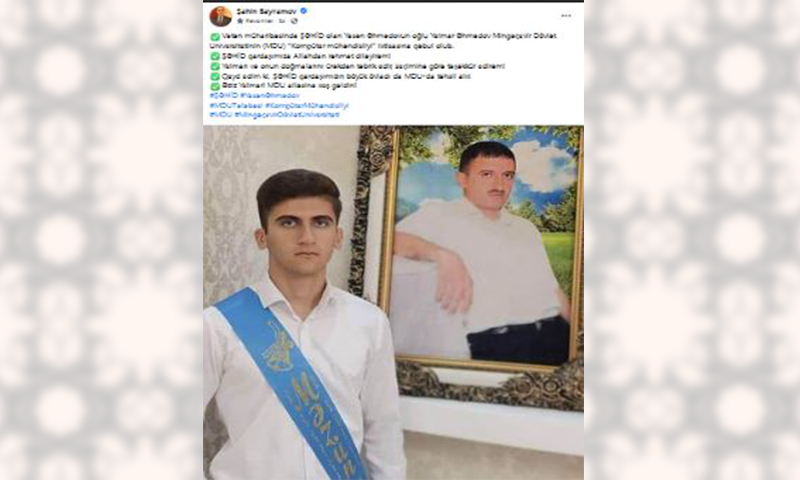This screenshot has height=480, width=800.
Task: Click the Şahin Bayramov author name
Action: (266, 11)
